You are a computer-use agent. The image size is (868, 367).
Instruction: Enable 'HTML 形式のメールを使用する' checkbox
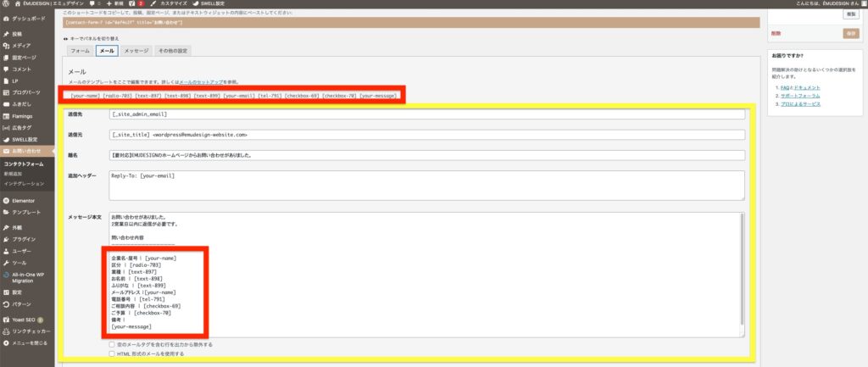click(113, 353)
